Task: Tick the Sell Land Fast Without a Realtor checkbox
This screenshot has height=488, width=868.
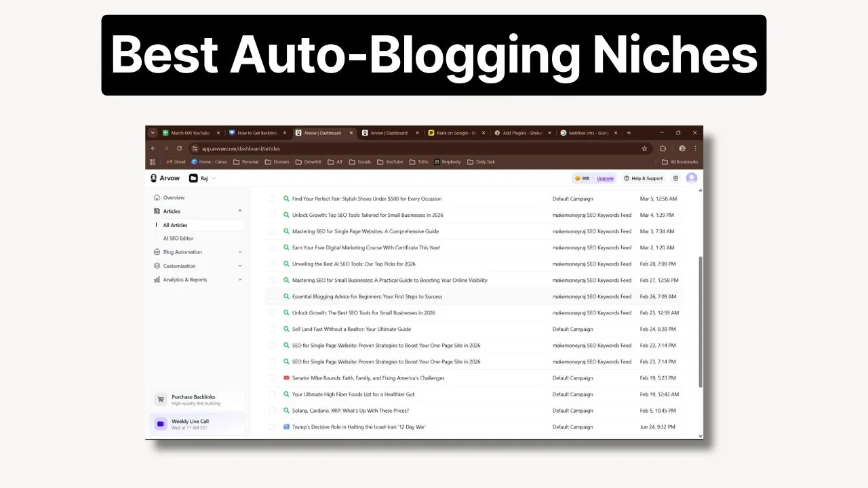Action: [272, 329]
